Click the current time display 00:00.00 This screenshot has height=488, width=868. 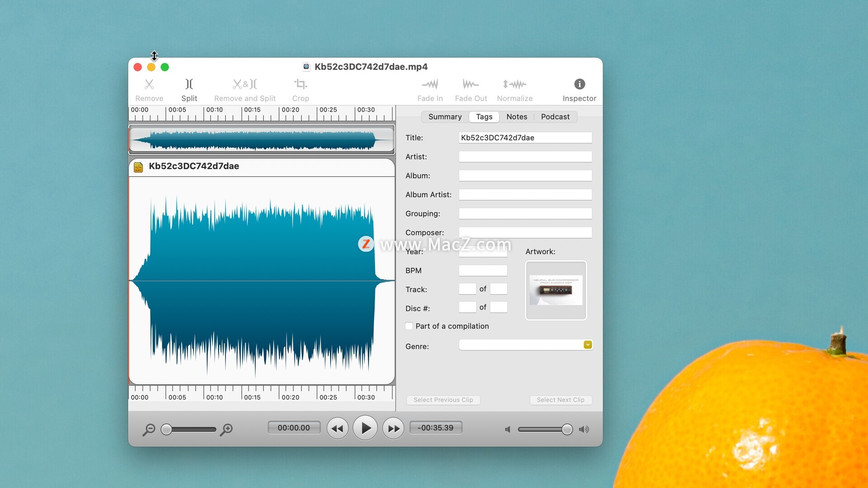tap(294, 428)
